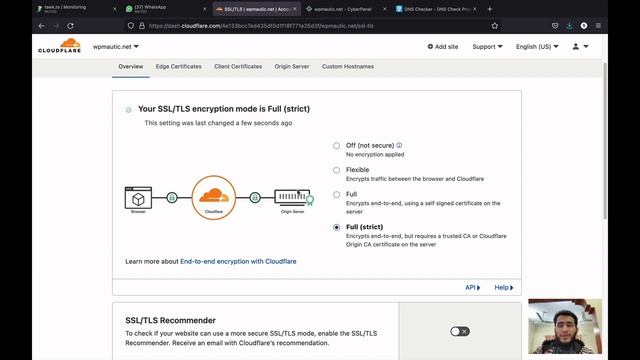Select the Off (not secure) encryption mode
This screenshot has height=360, width=640.
[x=336, y=146]
